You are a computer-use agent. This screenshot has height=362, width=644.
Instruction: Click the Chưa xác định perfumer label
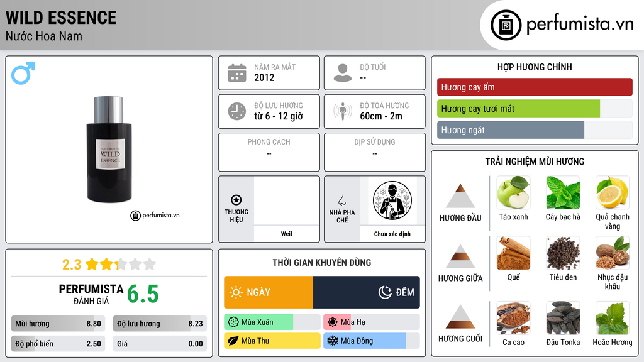click(392, 234)
